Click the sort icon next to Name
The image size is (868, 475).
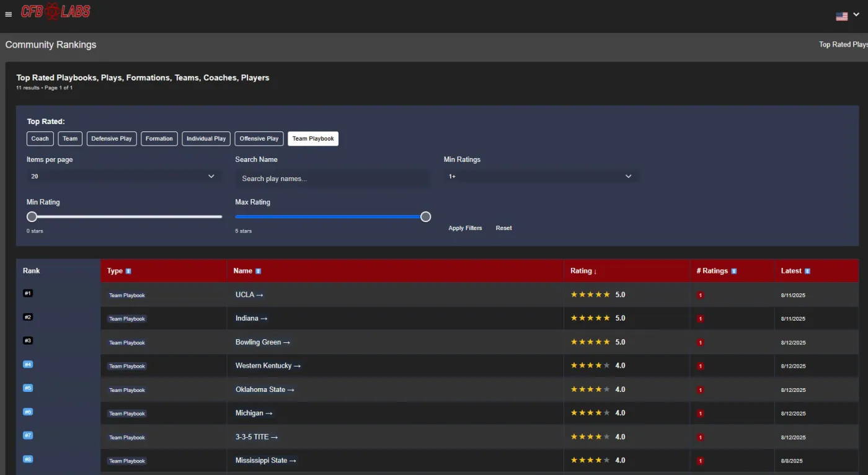(259, 271)
